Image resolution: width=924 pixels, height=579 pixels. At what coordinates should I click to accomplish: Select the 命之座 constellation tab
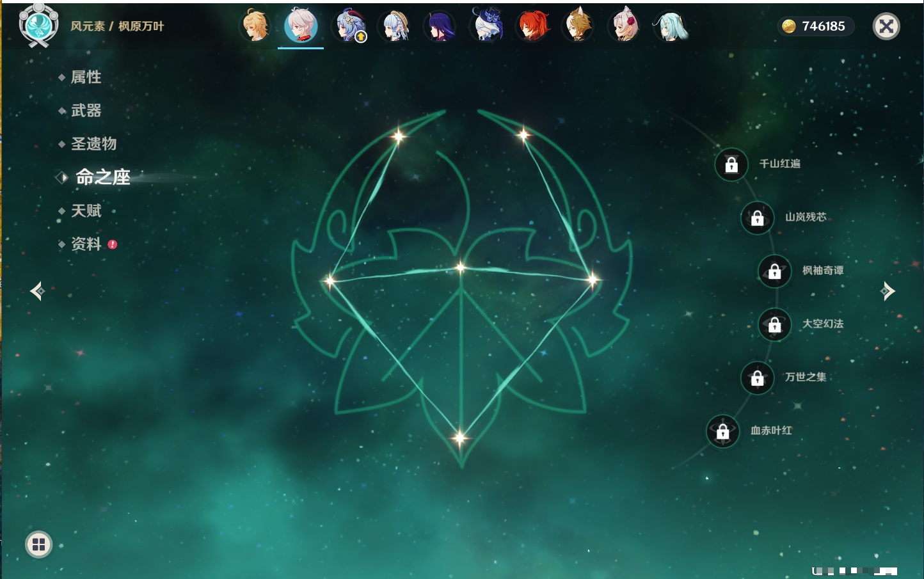102,177
